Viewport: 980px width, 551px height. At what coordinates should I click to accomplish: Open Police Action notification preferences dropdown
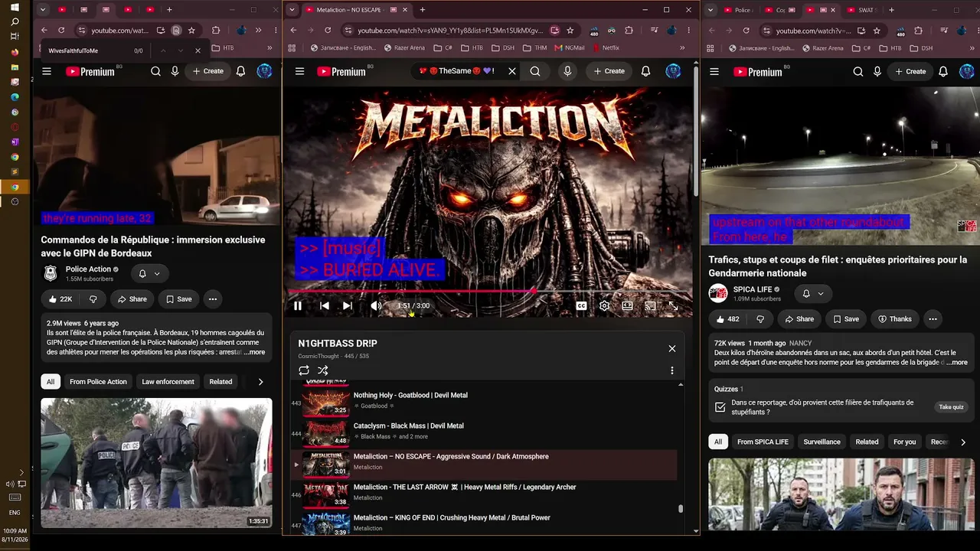(149, 273)
